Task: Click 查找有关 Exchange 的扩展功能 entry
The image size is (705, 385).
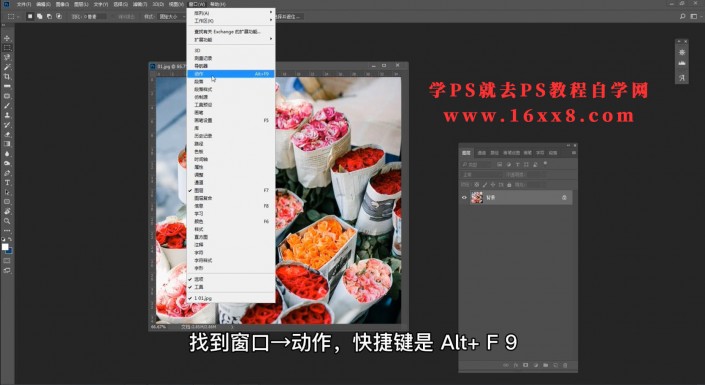Action: click(x=230, y=31)
